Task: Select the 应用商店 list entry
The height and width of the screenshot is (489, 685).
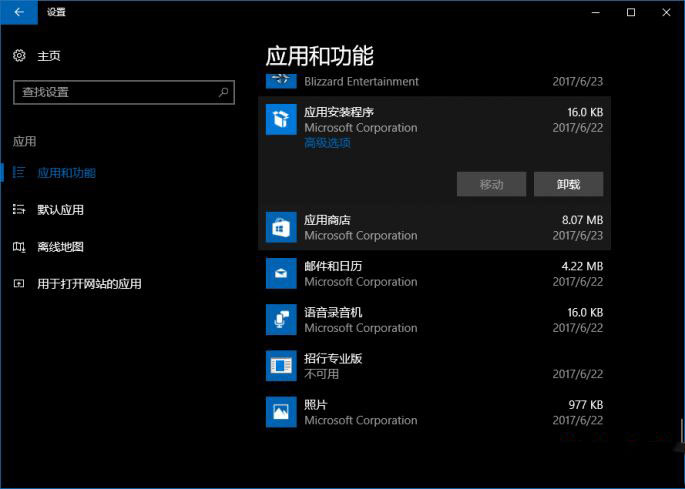Action: 434,227
